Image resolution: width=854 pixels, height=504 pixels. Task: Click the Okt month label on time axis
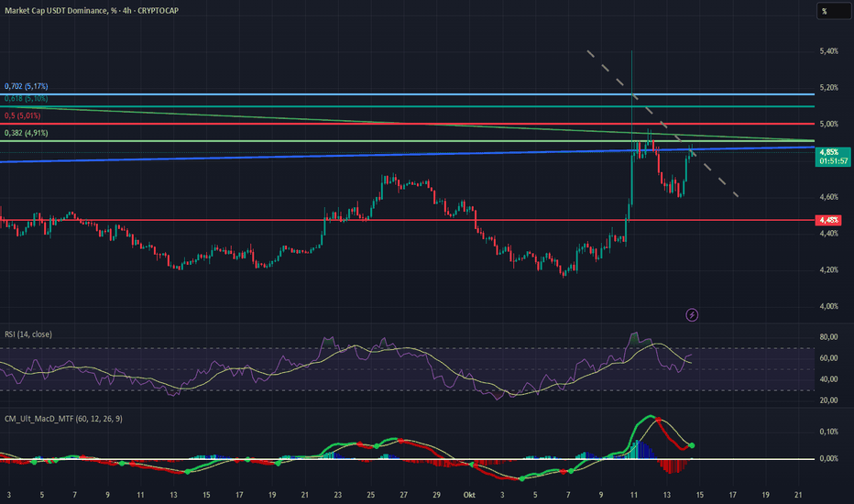tap(469, 495)
